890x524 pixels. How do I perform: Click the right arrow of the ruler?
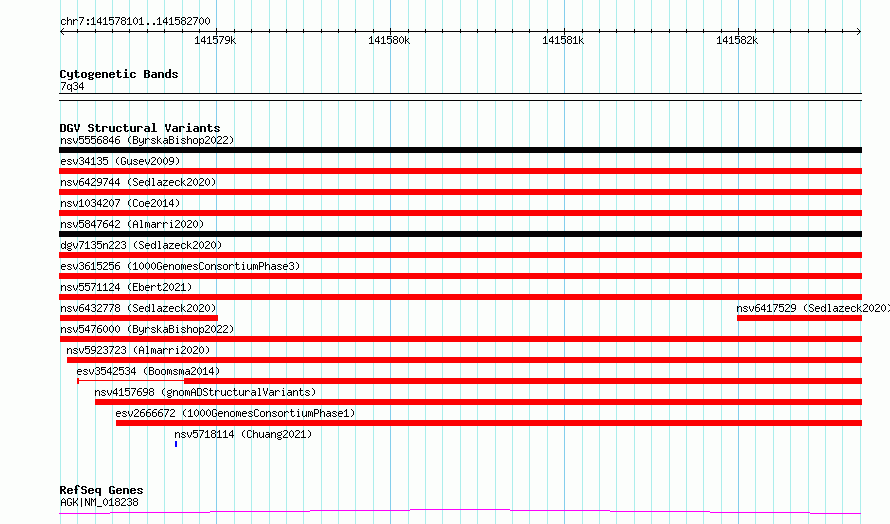(x=859, y=31)
